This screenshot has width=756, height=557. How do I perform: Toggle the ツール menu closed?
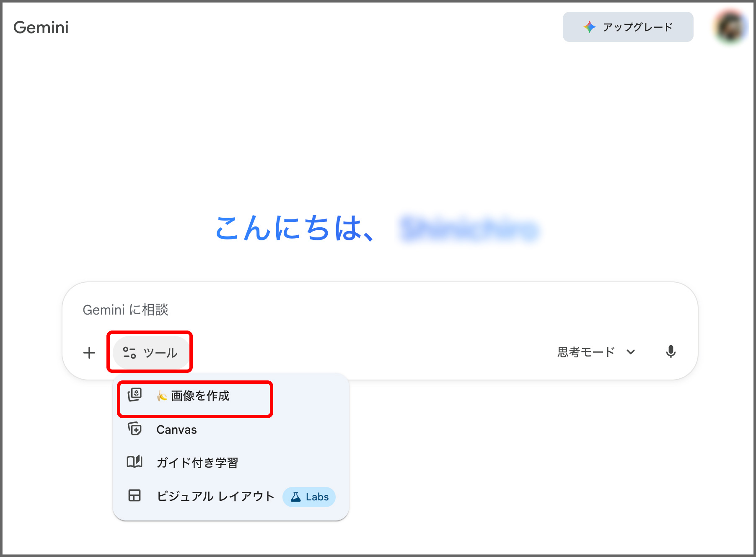pos(151,353)
